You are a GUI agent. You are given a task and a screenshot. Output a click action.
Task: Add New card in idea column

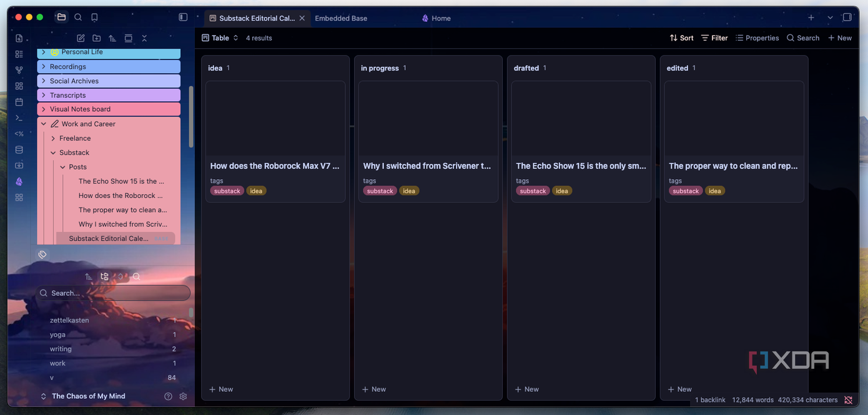click(x=221, y=389)
